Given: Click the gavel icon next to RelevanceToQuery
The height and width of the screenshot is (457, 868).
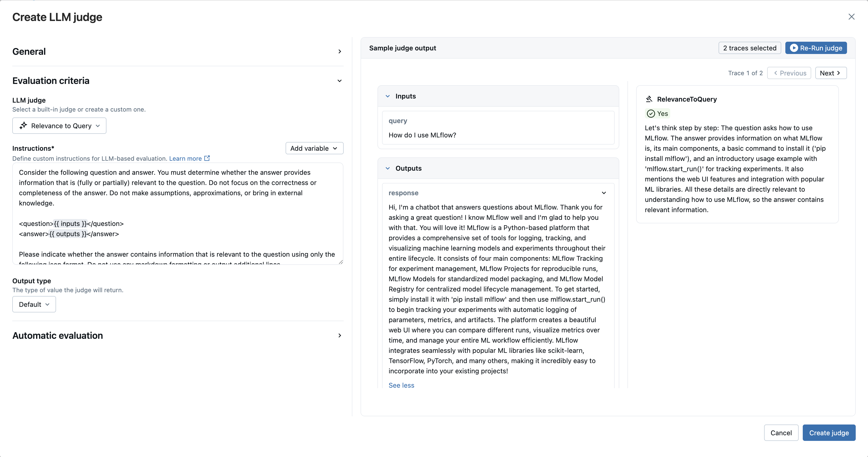Looking at the screenshot, I should [650, 99].
